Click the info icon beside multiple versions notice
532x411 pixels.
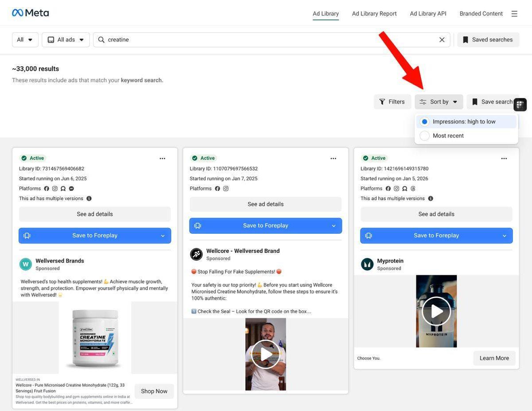[x=89, y=198]
